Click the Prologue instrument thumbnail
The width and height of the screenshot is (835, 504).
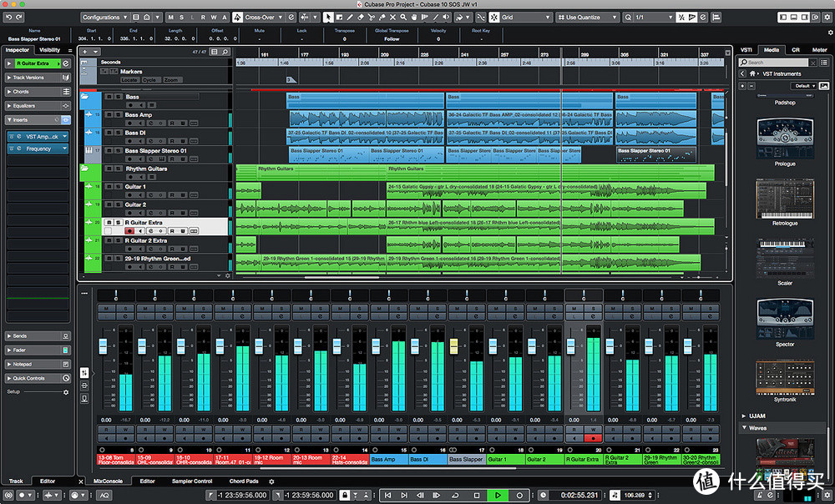click(785, 139)
